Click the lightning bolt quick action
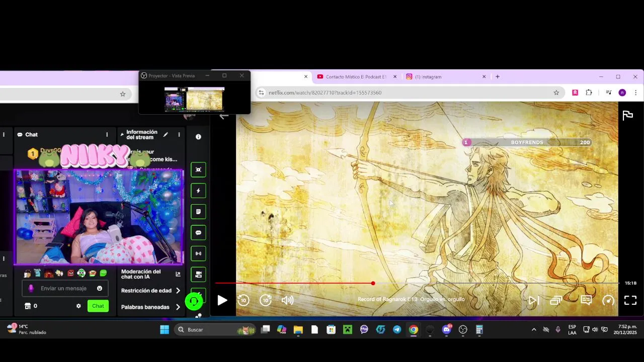644x362 pixels. coord(198,191)
